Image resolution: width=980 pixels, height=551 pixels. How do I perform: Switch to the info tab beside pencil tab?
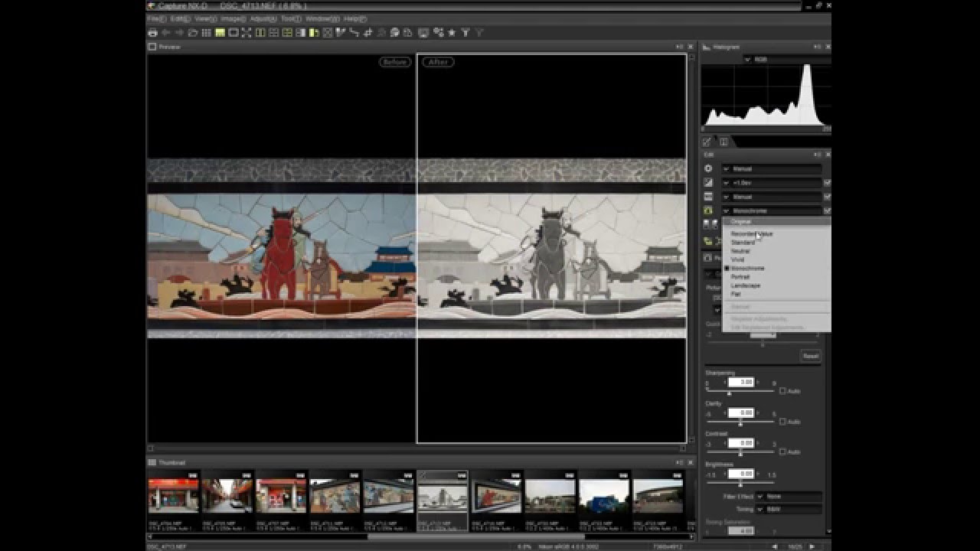pyautogui.click(x=724, y=142)
